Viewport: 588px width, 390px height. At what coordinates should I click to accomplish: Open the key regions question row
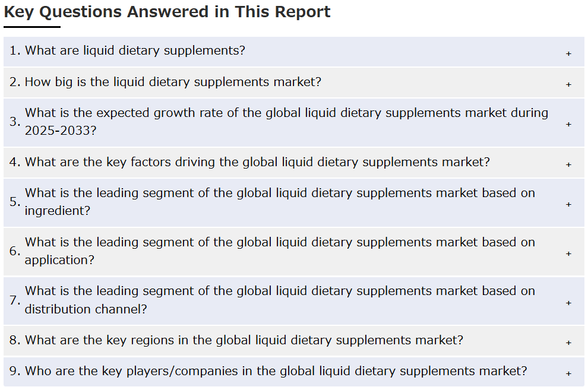coord(294,341)
